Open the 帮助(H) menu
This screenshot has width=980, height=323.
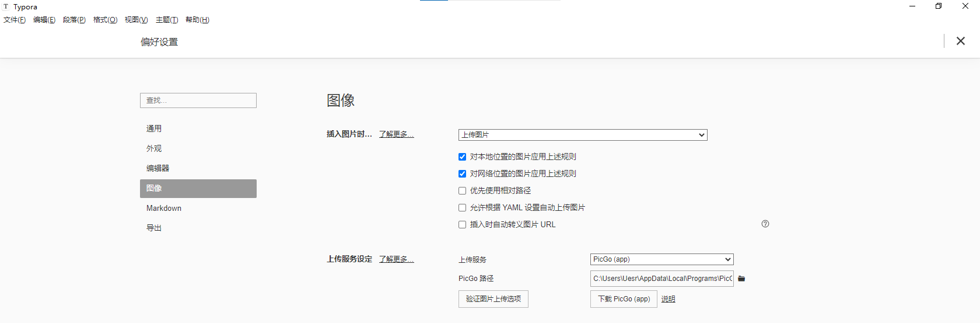coord(197,20)
